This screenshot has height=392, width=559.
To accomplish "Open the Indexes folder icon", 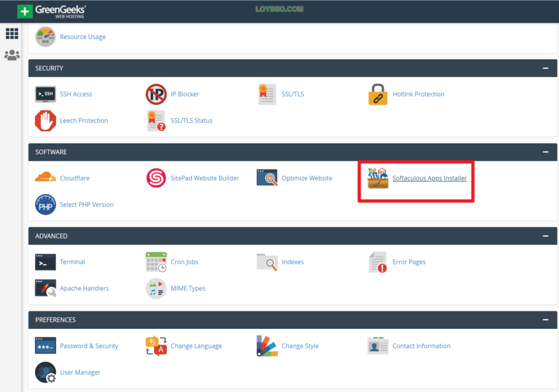I will pos(267,262).
